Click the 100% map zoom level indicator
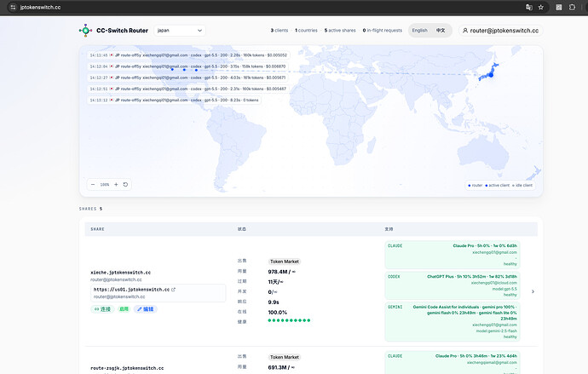Image resolution: width=588 pixels, height=374 pixels. (105, 184)
